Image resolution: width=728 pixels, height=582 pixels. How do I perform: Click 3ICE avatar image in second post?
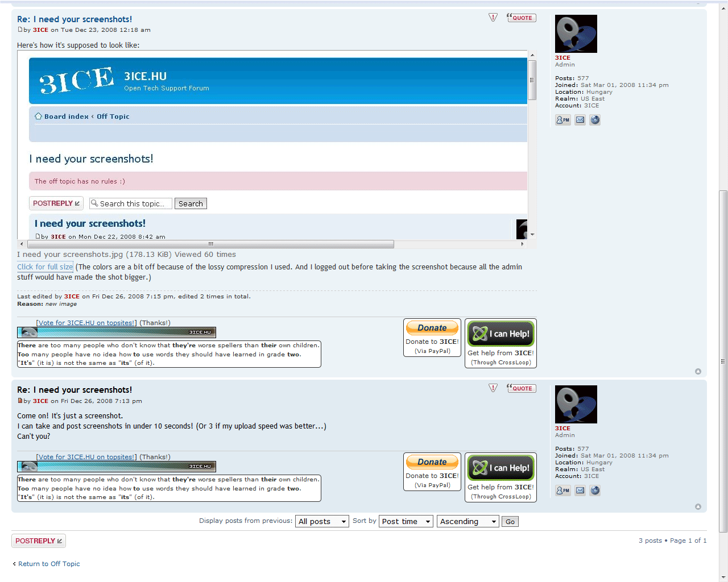(x=576, y=404)
